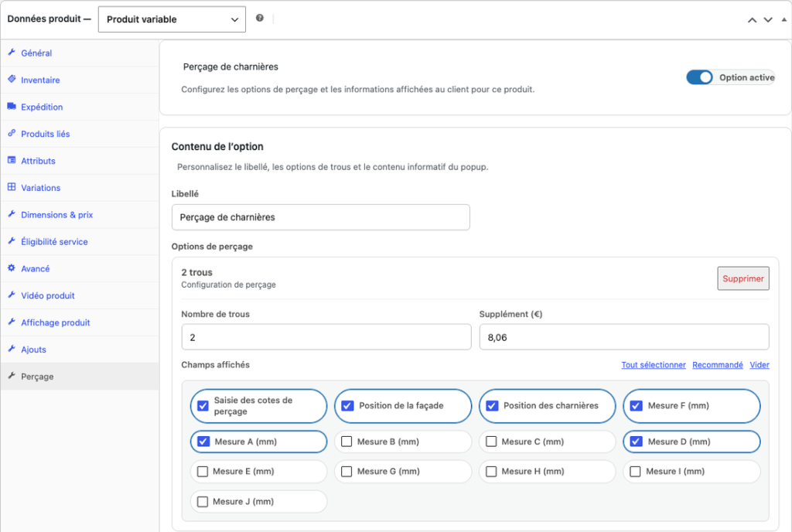792x532 pixels.
Task: Open the Attributs tab
Action: coord(80,161)
